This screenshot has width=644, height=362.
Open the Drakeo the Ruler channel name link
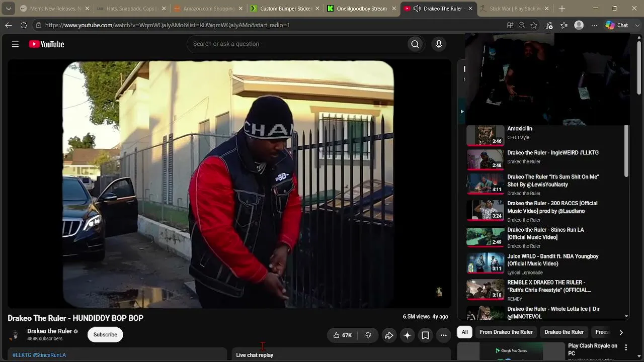click(x=50, y=331)
